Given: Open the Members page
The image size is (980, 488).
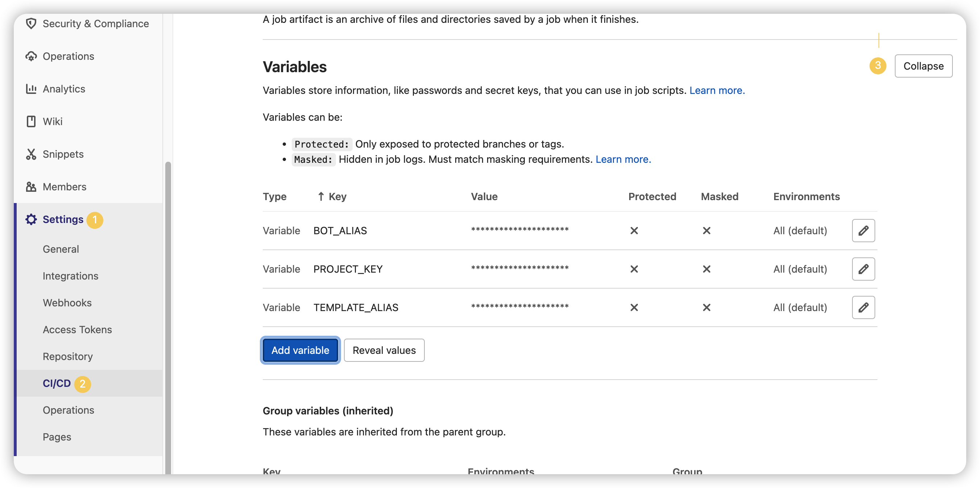Looking at the screenshot, I should point(65,187).
